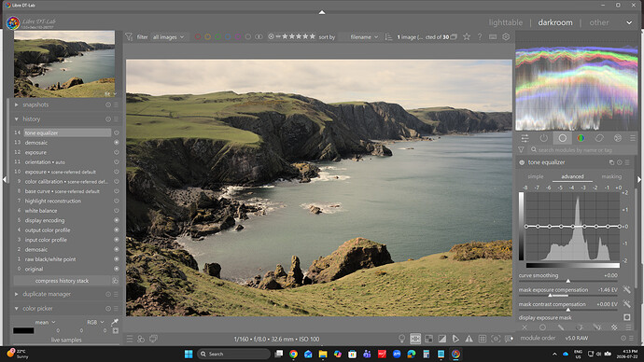644x362 pixels.
Task: Select the correct modules group icon
Action: click(599, 138)
